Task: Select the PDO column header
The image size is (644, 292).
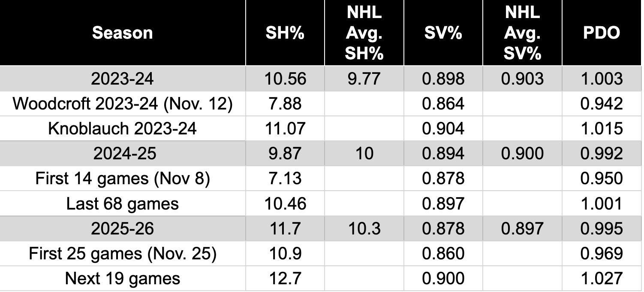Action: pyautogui.click(x=601, y=33)
